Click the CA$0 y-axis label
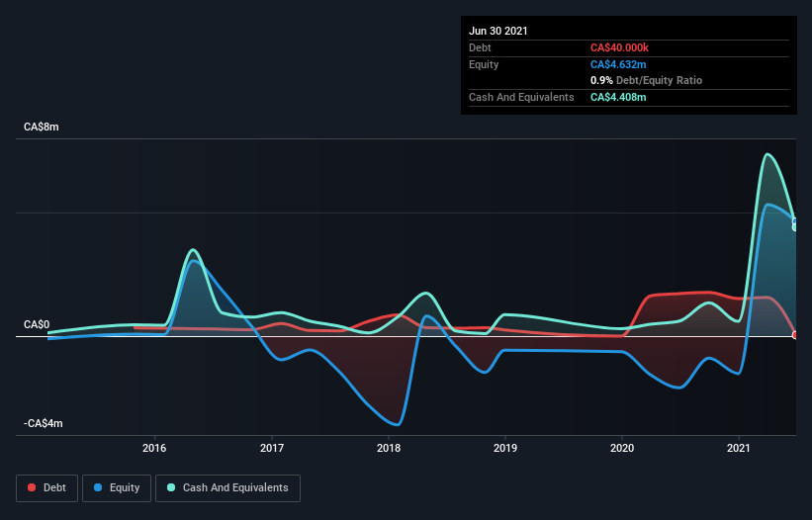The width and height of the screenshot is (812, 520). point(37,324)
